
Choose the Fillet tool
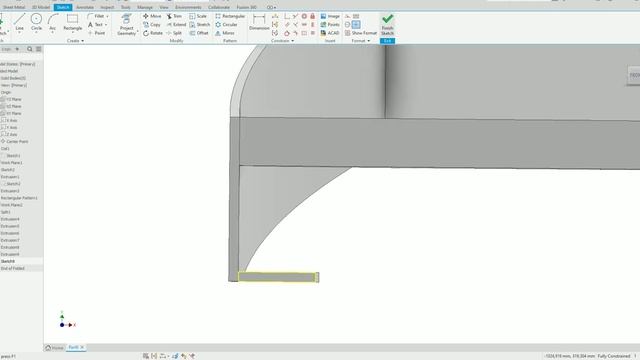[x=96, y=16]
